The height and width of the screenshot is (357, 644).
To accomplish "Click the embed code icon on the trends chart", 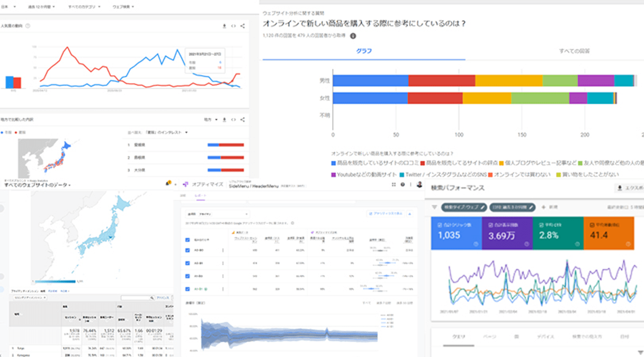I will 234,25.
